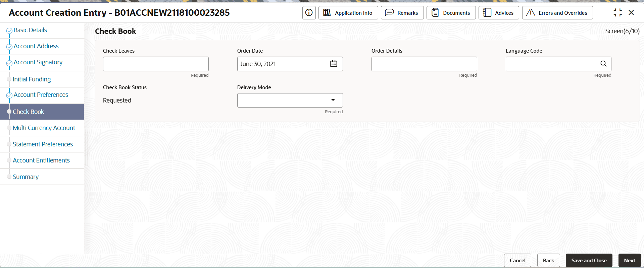Open the Order Date calendar picker
Viewport: 644px width, 268px height.
(334, 64)
